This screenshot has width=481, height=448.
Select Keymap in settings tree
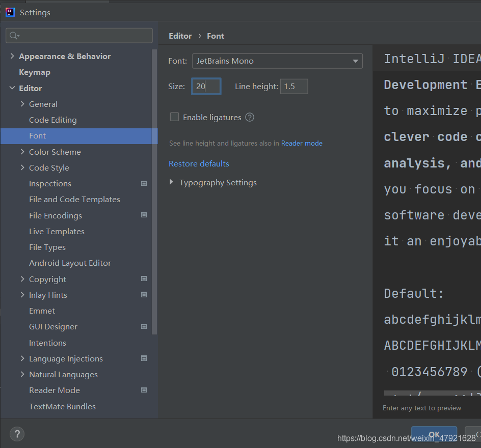[x=35, y=72]
